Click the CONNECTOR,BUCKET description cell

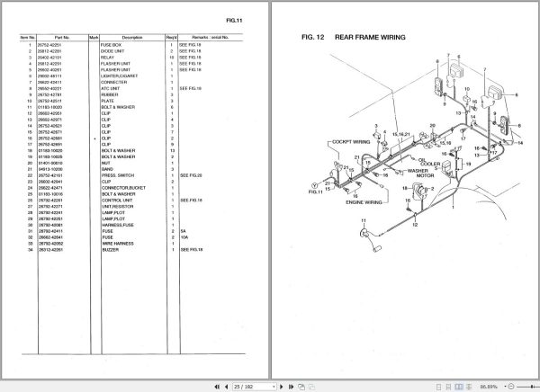(123, 188)
